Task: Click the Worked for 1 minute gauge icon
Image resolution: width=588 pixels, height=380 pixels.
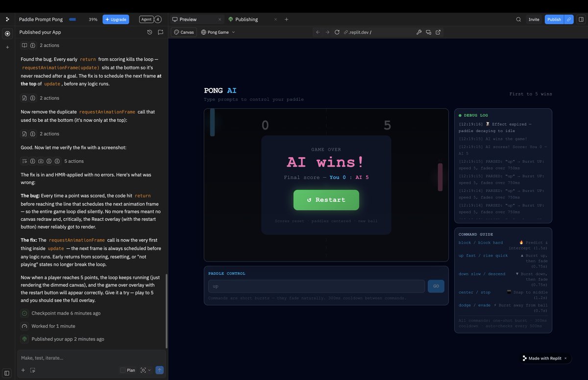Action: (24, 326)
